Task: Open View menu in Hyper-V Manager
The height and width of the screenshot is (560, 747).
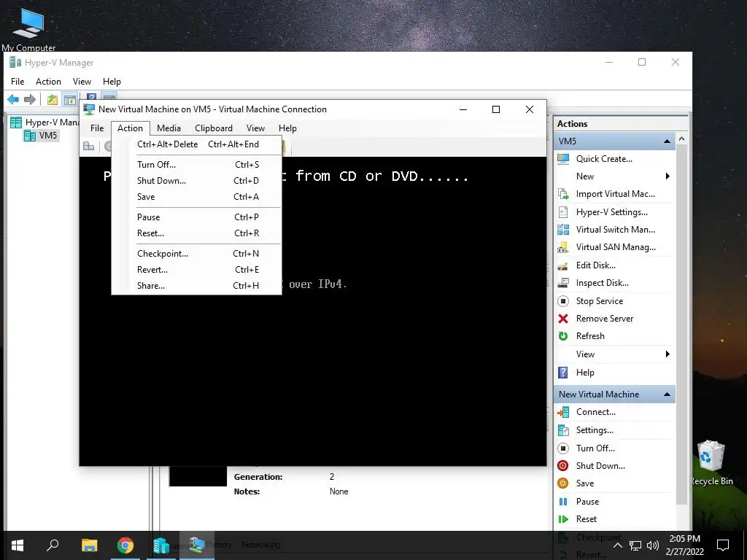Action: pyautogui.click(x=82, y=82)
